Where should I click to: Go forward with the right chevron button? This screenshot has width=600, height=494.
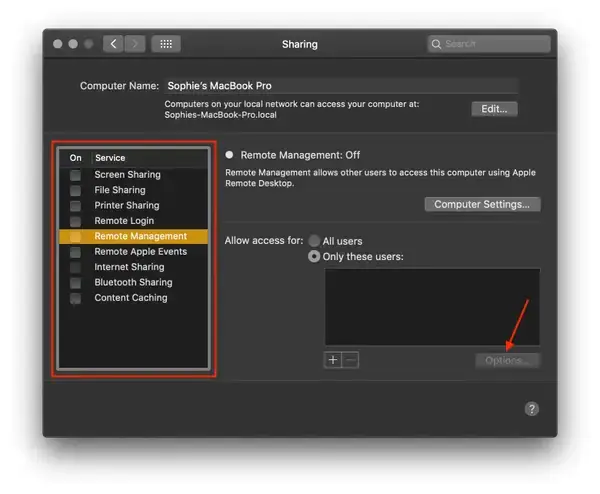point(135,44)
